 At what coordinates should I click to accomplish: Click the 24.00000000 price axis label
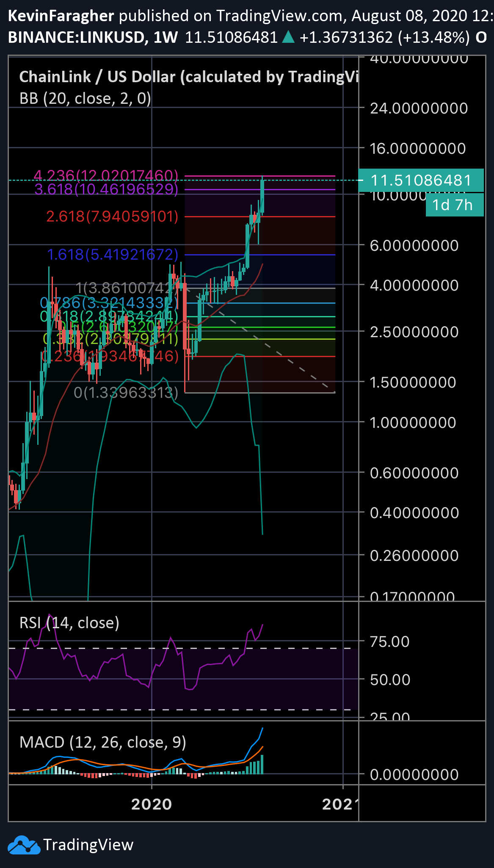419,108
